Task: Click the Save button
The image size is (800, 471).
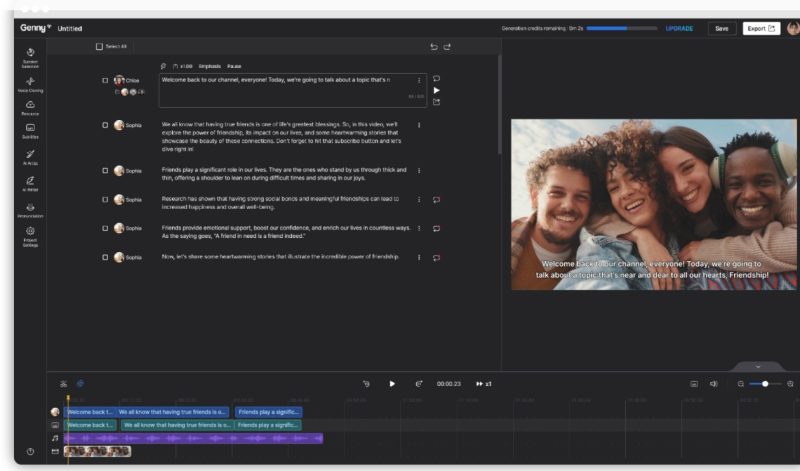Action: pos(721,28)
